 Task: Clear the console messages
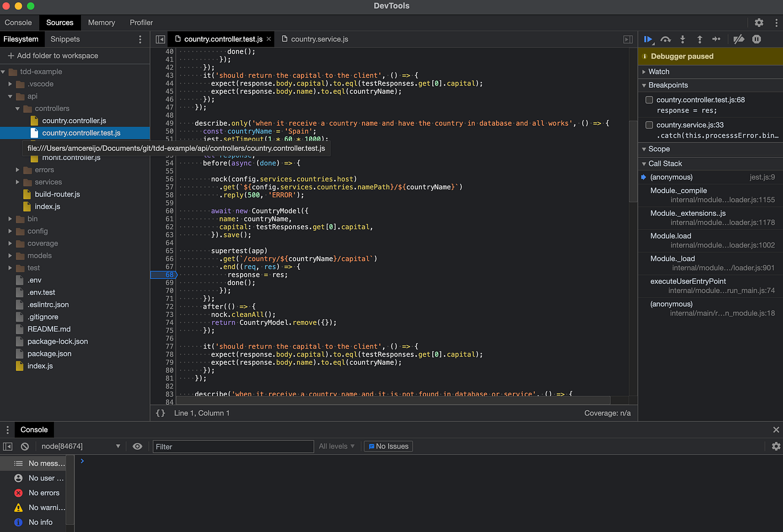(23, 446)
